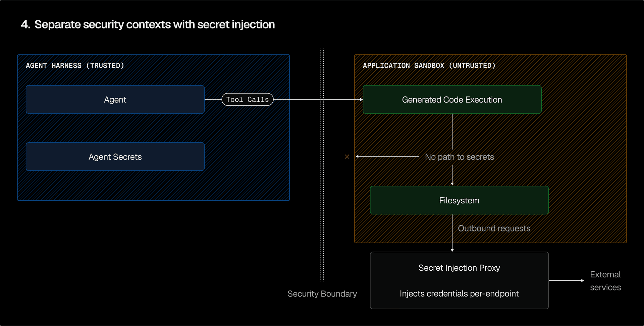Click the slide title about secret injection

coord(148,24)
